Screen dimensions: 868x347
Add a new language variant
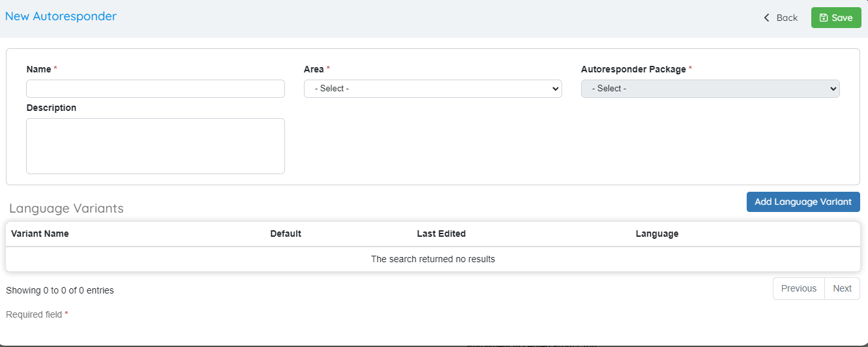coord(803,202)
